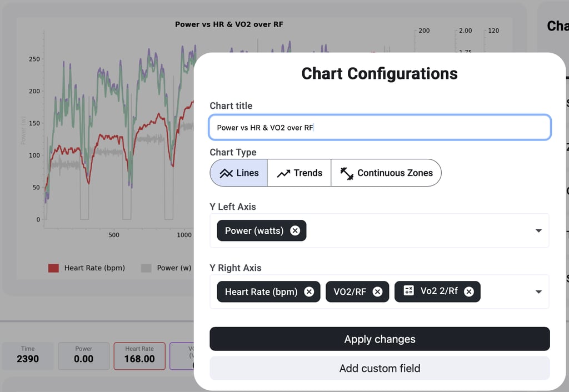Click the Lines chart type icon

(x=226, y=173)
